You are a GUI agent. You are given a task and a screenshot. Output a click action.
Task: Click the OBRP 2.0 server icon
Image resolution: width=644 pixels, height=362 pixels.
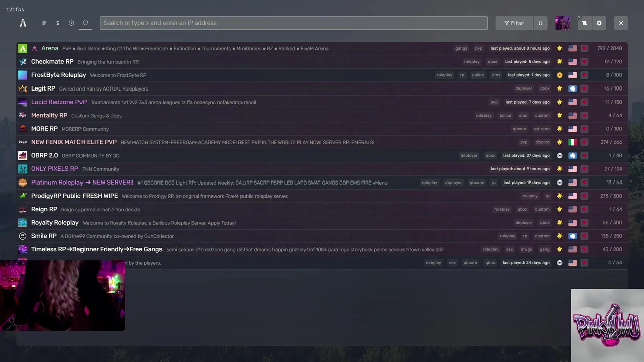tap(23, 155)
